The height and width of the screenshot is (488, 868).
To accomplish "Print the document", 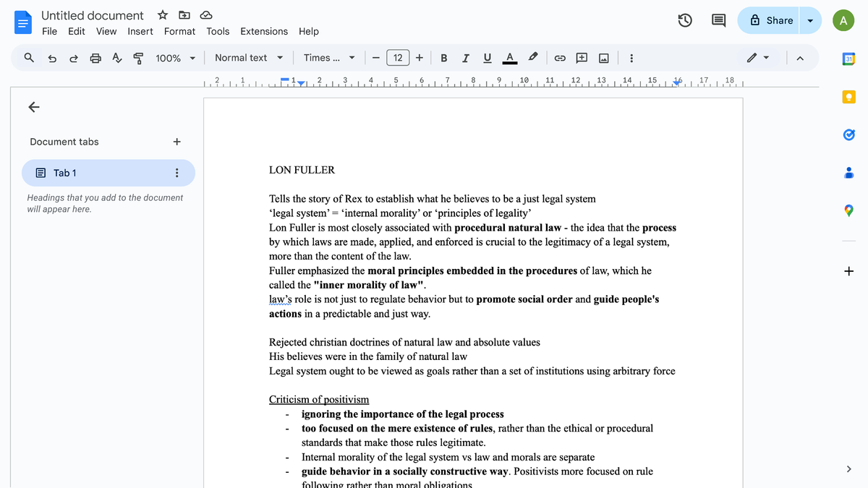I will point(95,58).
